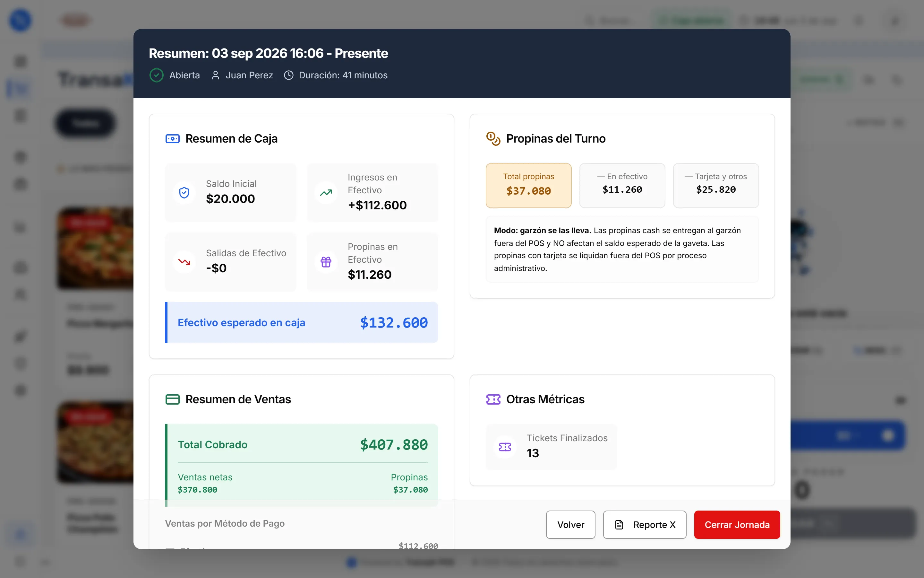
Task: Click the Tickets Finalizados count 13
Action: 533,453
